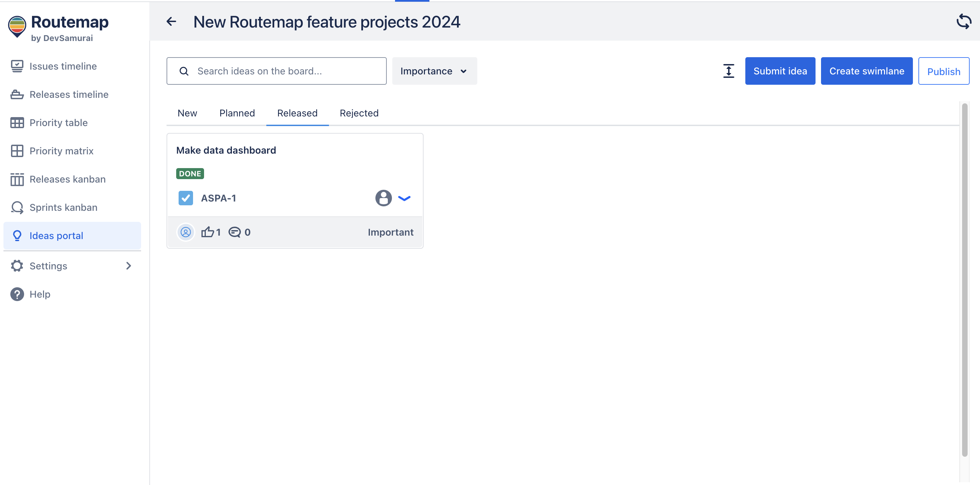Click the assignee avatar on ASPA-1
Screen dimensions: 980x485
click(x=383, y=198)
